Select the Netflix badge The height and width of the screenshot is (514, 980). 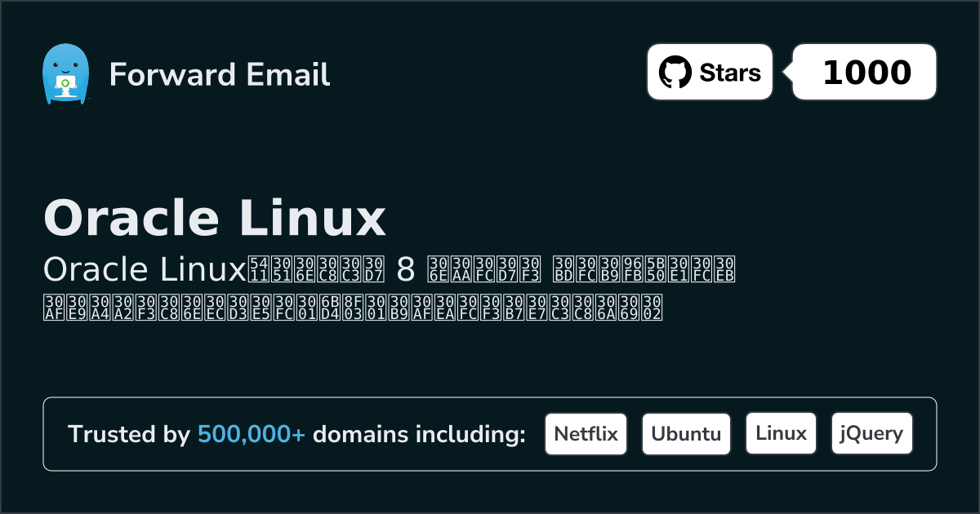click(x=586, y=434)
